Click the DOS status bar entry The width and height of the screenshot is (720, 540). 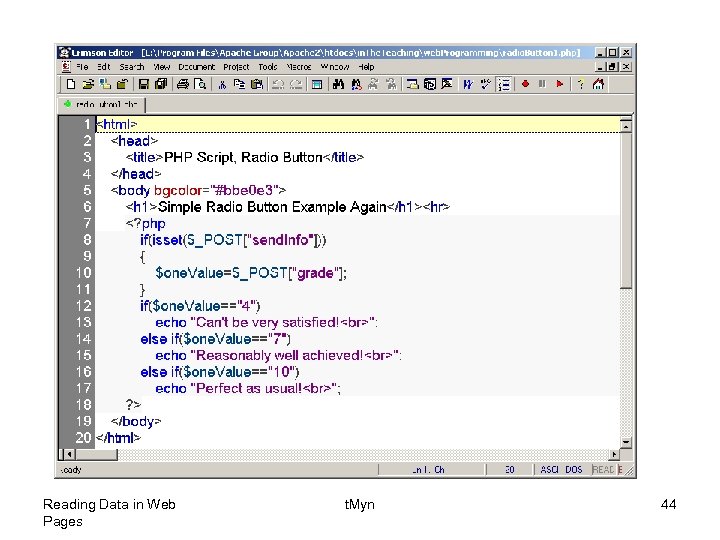(574, 470)
